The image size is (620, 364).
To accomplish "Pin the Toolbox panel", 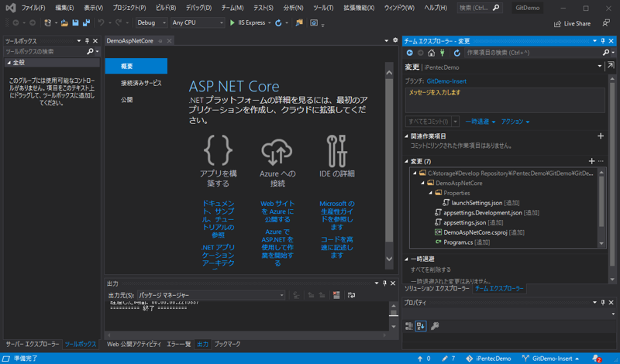I will (88, 41).
